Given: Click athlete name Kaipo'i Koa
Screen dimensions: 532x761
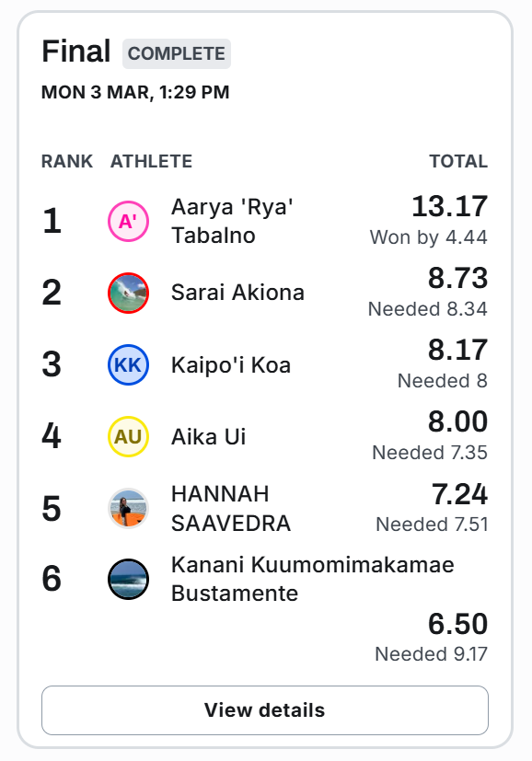Looking at the screenshot, I should click(231, 365).
